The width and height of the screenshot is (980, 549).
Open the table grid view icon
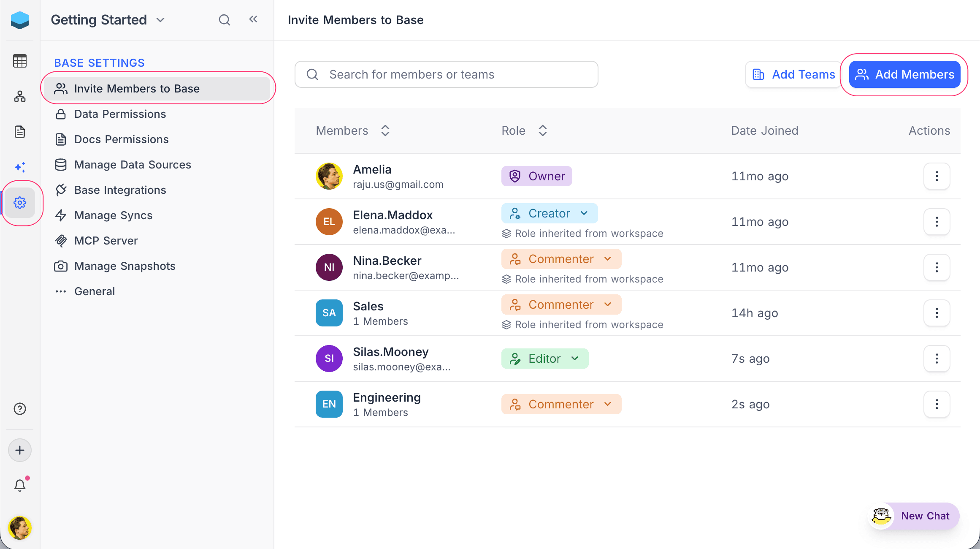tap(20, 61)
